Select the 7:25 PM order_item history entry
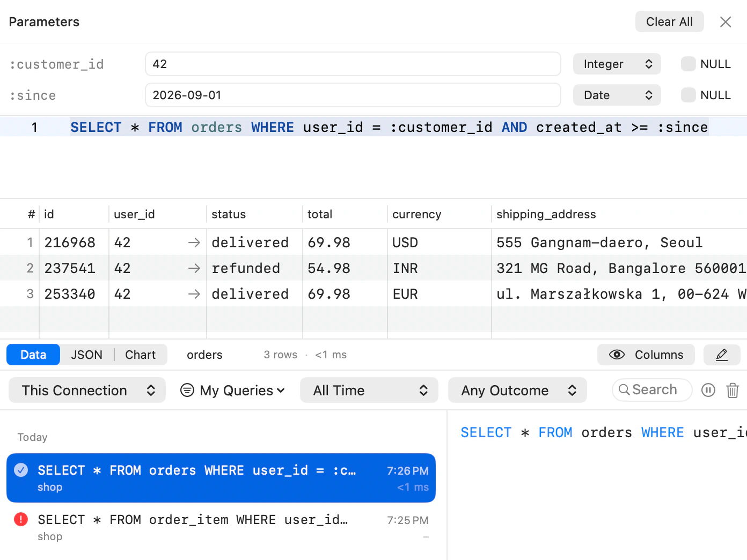This screenshot has width=747, height=560. [221, 527]
